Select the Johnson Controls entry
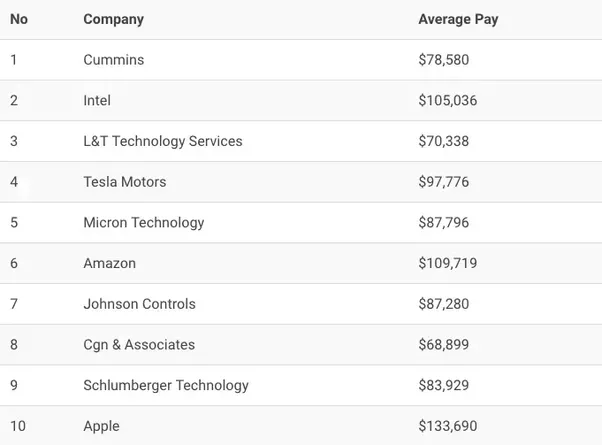 pyautogui.click(x=139, y=304)
